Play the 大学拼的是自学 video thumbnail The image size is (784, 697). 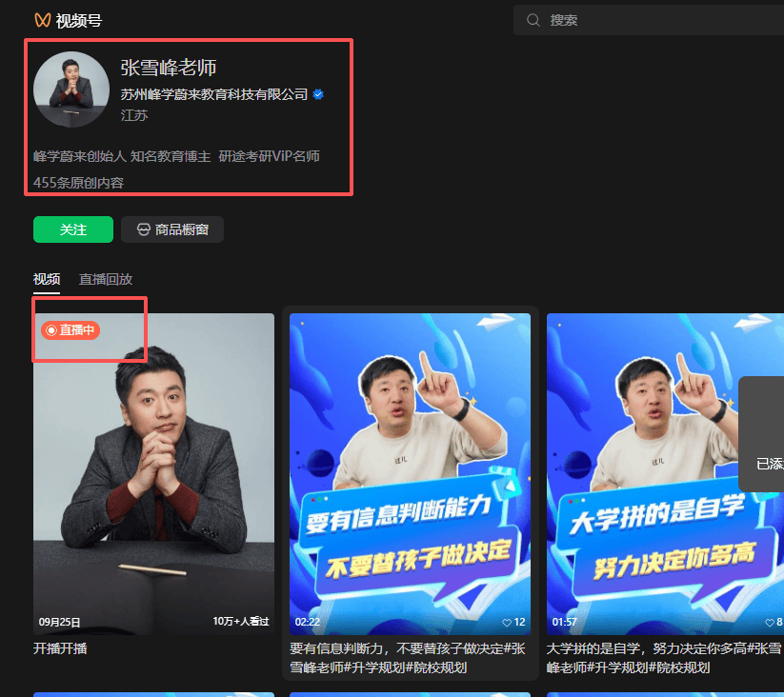click(x=664, y=471)
